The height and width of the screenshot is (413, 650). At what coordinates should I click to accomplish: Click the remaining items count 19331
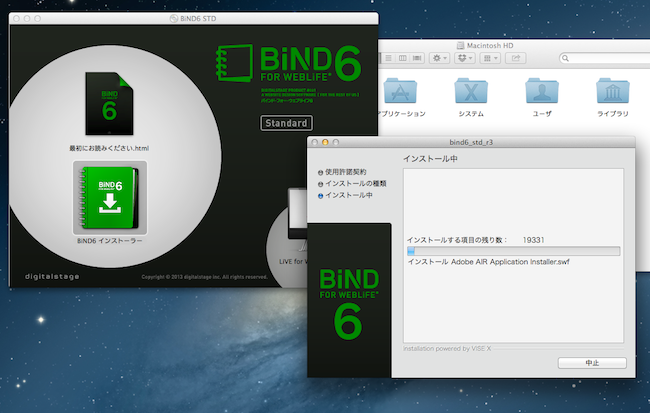pyautogui.click(x=534, y=240)
